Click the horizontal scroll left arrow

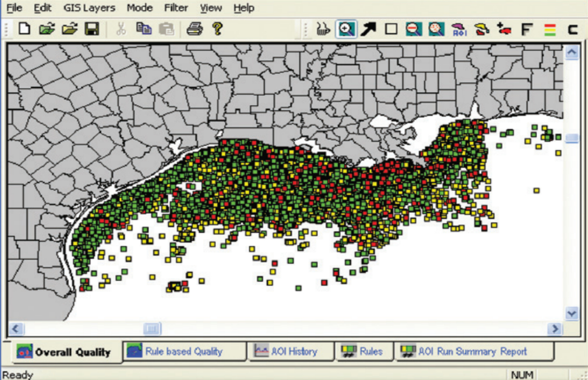[16, 329]
